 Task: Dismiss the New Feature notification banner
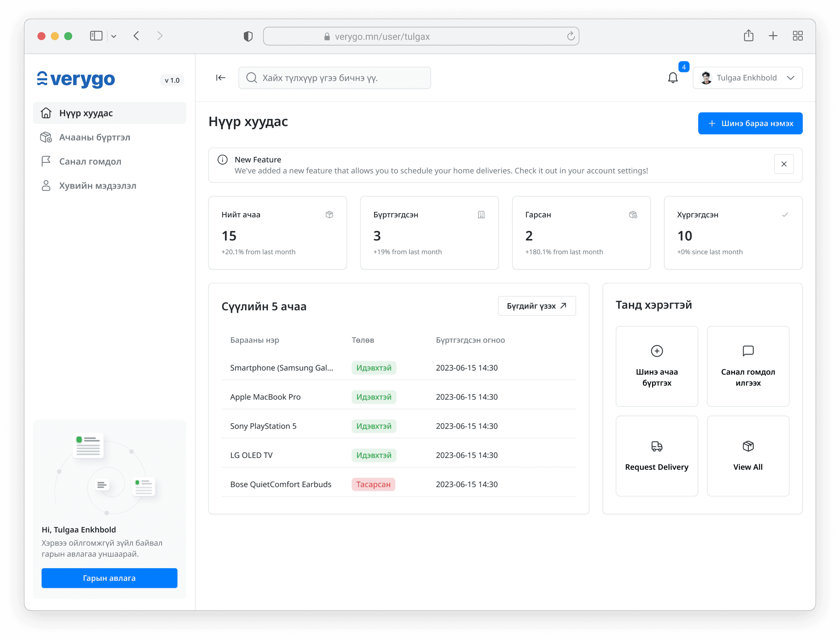(783, 164)
